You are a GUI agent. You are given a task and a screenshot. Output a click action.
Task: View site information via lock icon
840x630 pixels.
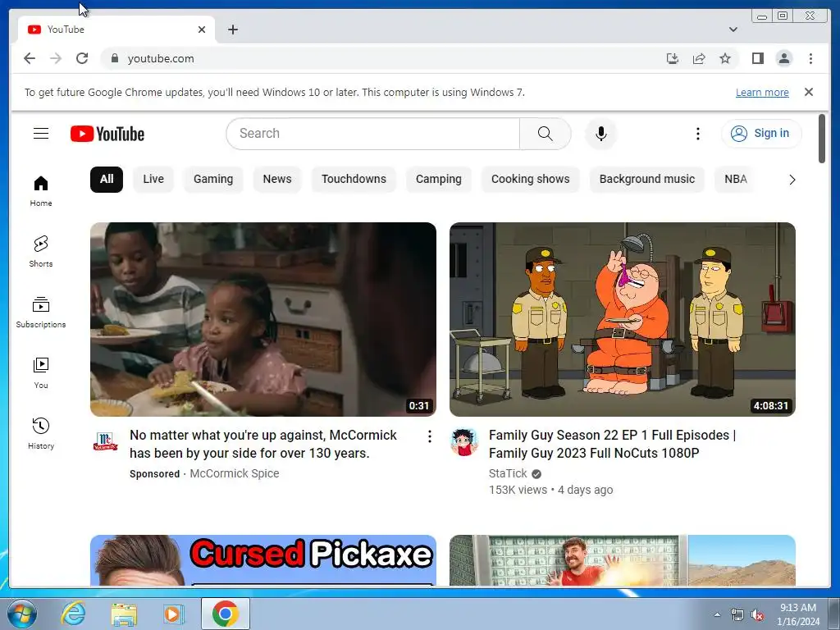pos(114,58)
